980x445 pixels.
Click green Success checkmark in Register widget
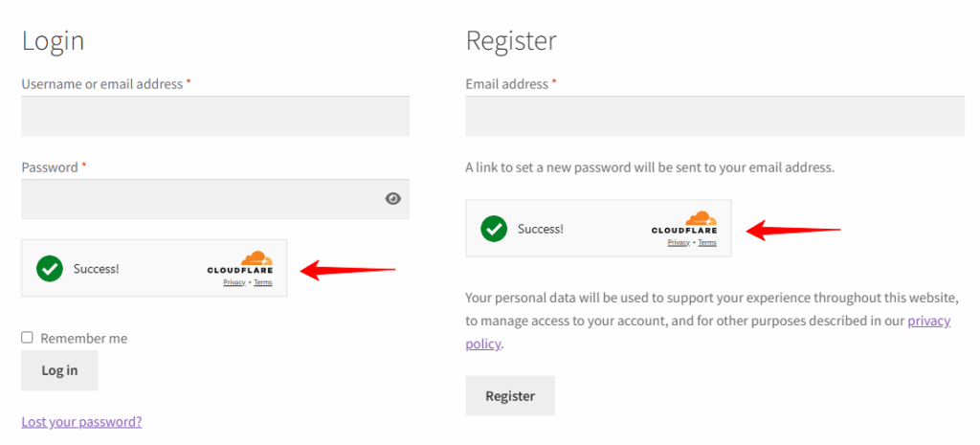click(x=494, y=229)
